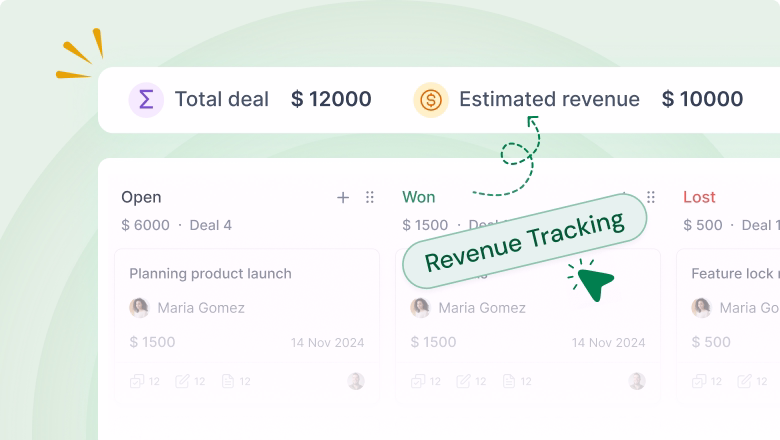Open notes edit icon in the Won deal card
Image resolution: width=780 pixels, height=440 pixels.
click(x=463, y=381)
